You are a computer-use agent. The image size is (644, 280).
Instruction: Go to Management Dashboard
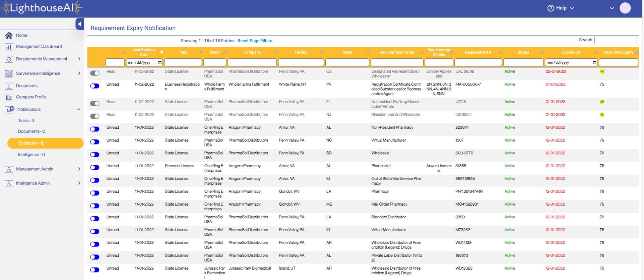coord(39,47)
